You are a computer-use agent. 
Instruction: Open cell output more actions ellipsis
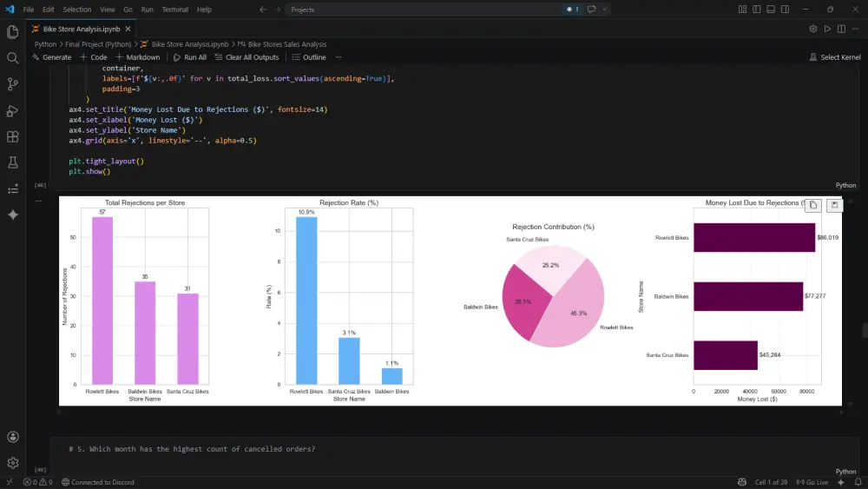coord(38,201)
